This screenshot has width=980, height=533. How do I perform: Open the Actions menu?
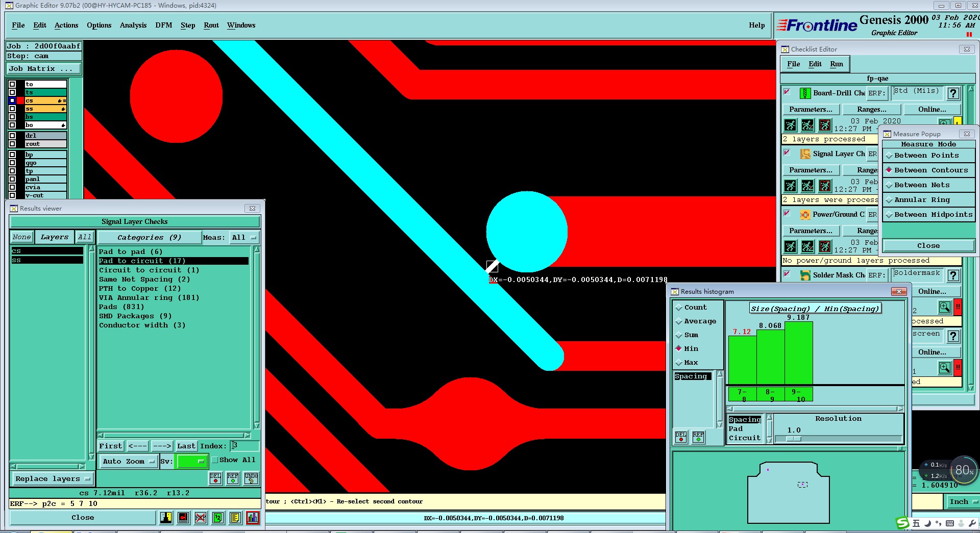click(66, 25)
